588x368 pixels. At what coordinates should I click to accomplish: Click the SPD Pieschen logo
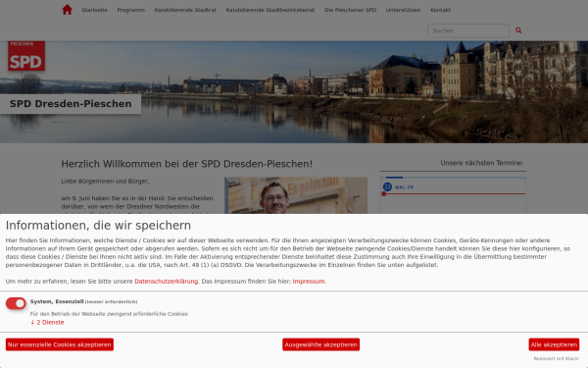pos(26,56)
